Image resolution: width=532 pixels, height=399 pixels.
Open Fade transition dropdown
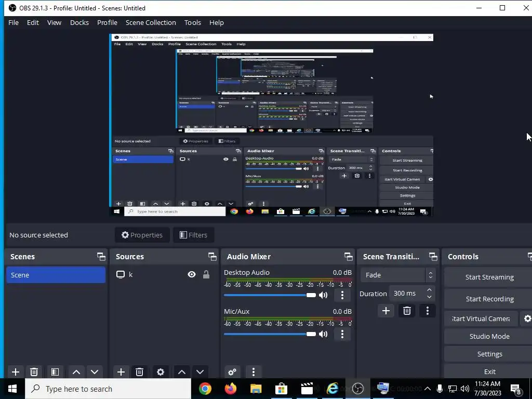point(397,275)
